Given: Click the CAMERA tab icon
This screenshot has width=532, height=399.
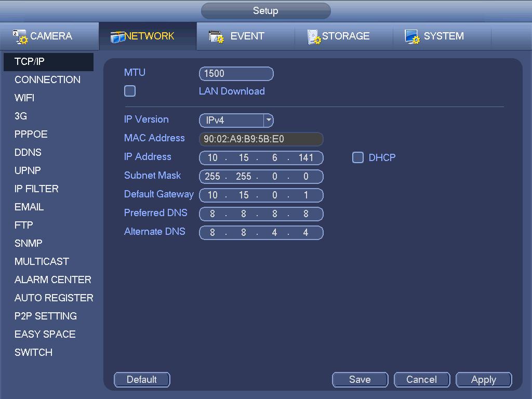Looking at the screenshot, I should click(x=20, y=37).
